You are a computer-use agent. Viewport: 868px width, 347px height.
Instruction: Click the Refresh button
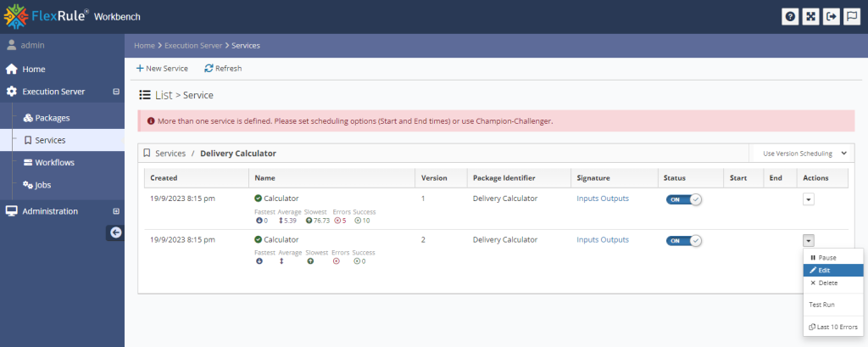[x=223, y=68]
